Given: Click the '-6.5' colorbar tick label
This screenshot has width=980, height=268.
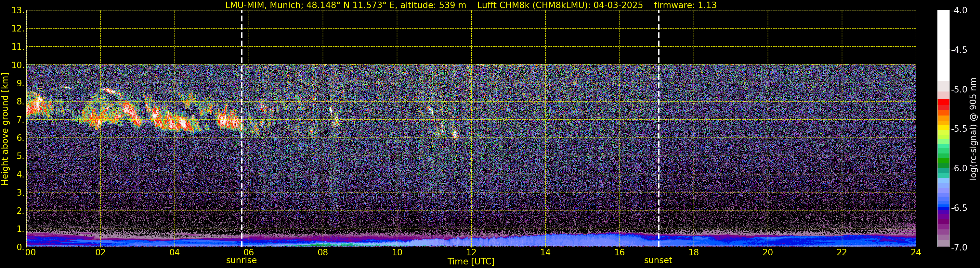Looking at the screenshot, I should point(959,208).
